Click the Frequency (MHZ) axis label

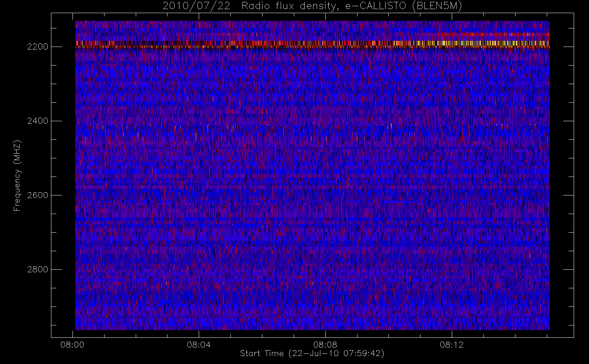pyautogui.click(x=17, y=175)
